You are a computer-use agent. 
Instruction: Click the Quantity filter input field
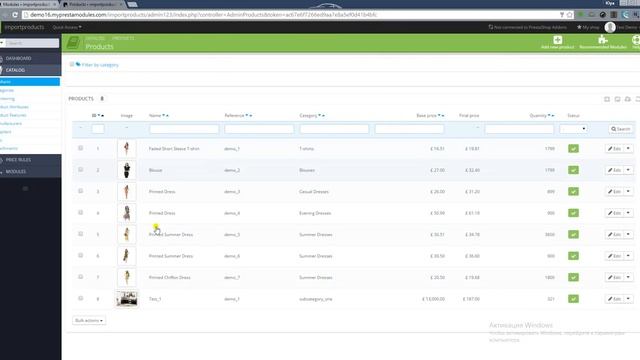coord(519,129)
